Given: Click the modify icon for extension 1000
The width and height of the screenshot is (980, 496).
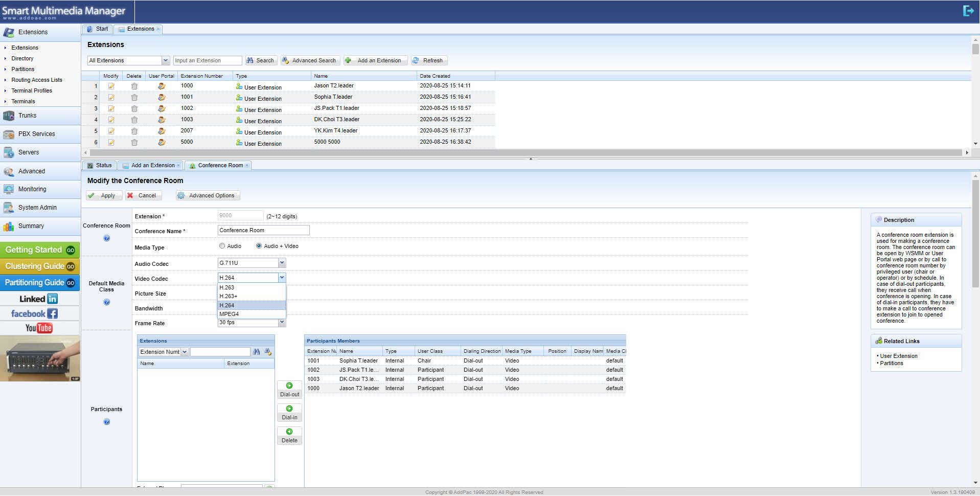Looking at the screenshot, I should pyautogui.click(x=111, y=86).
